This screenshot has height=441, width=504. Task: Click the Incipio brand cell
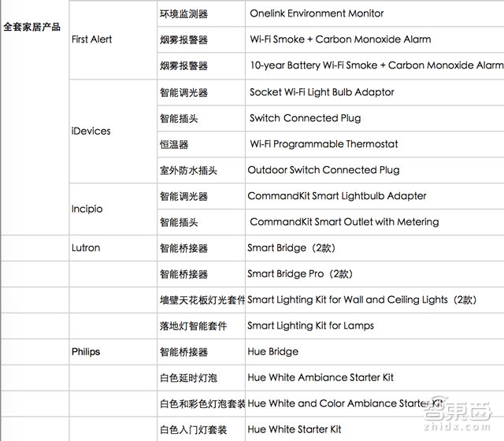(x=87, y=209)
